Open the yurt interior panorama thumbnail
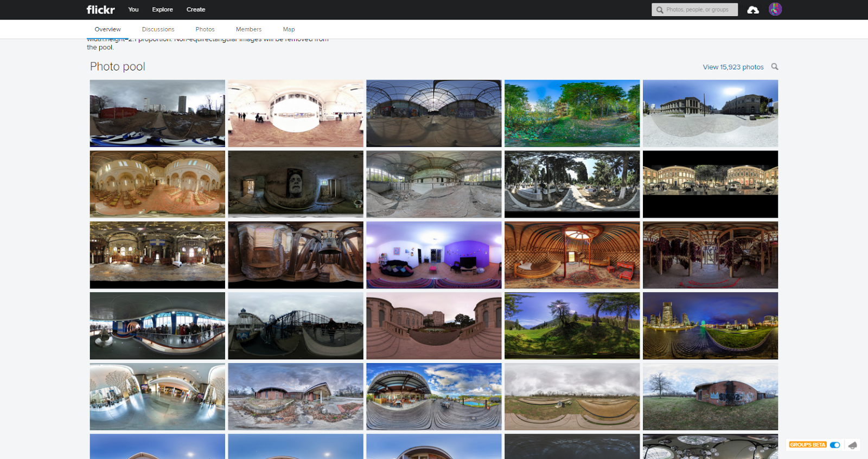This screenshot has width=868, height=459. click(572, 255)
